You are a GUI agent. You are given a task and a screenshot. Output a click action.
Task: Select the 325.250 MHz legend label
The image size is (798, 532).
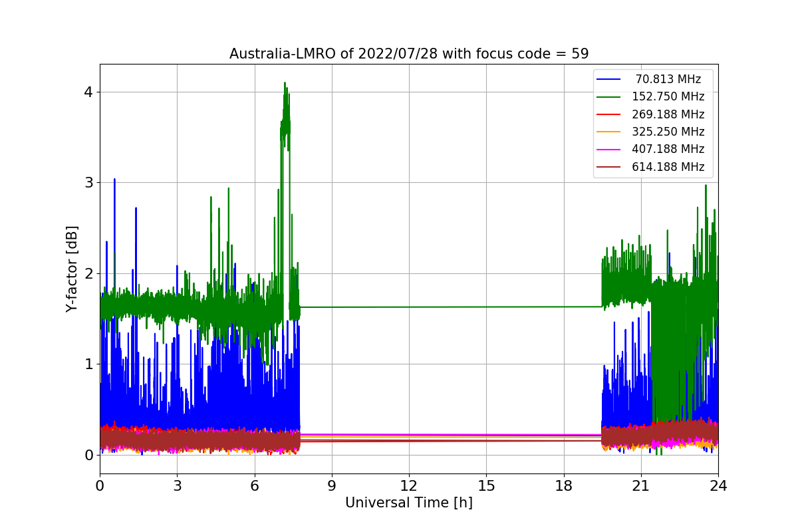[x=668, y=132]
